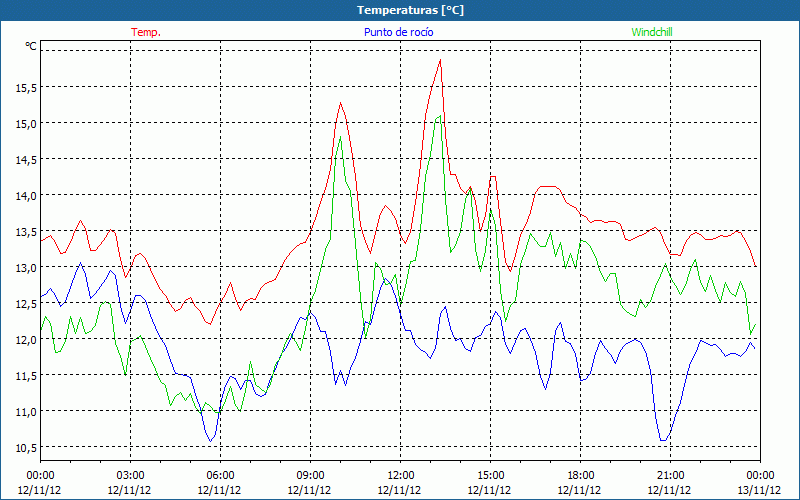Click the 15,0 y-axis value

(26, 123)
